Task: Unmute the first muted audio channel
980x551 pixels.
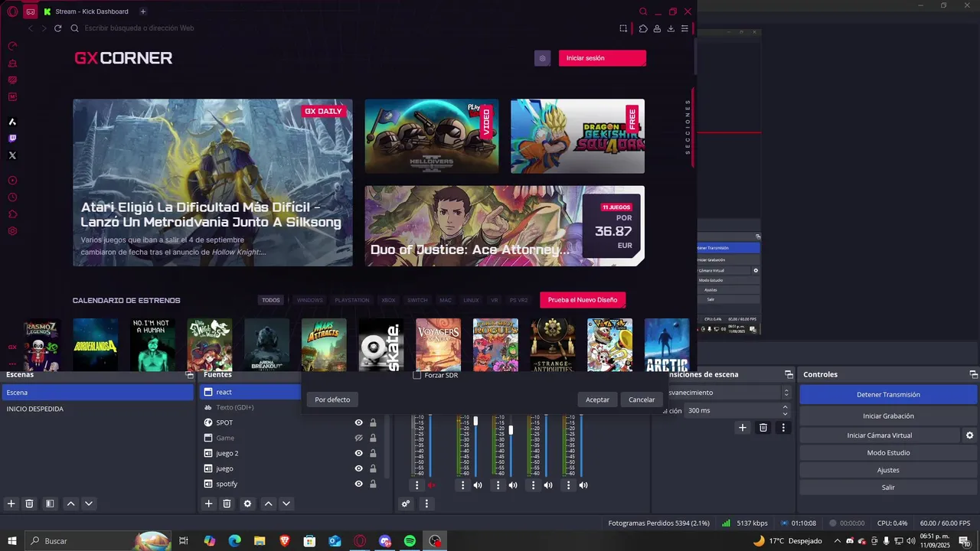Action: [431, 485]
